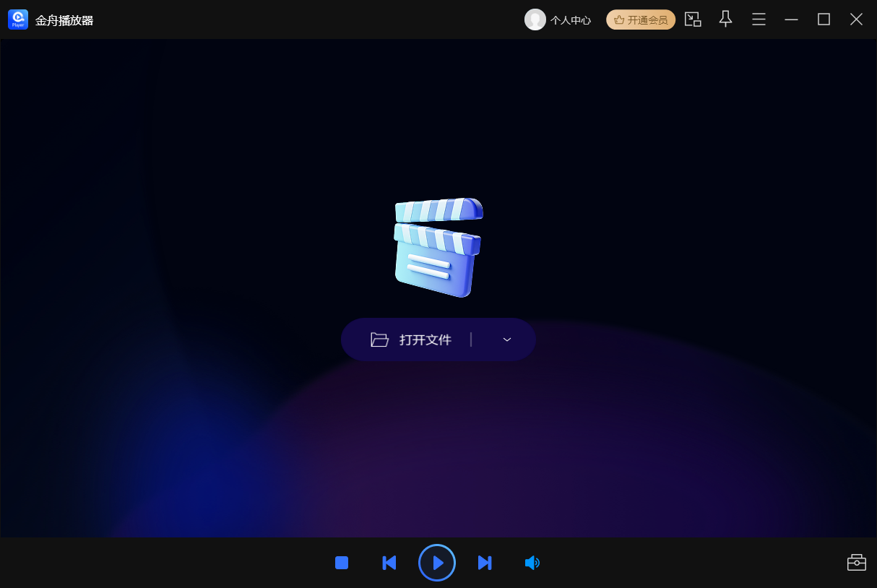
Task: Open the hamburger main menu
Action: click(x=759, y=20)
